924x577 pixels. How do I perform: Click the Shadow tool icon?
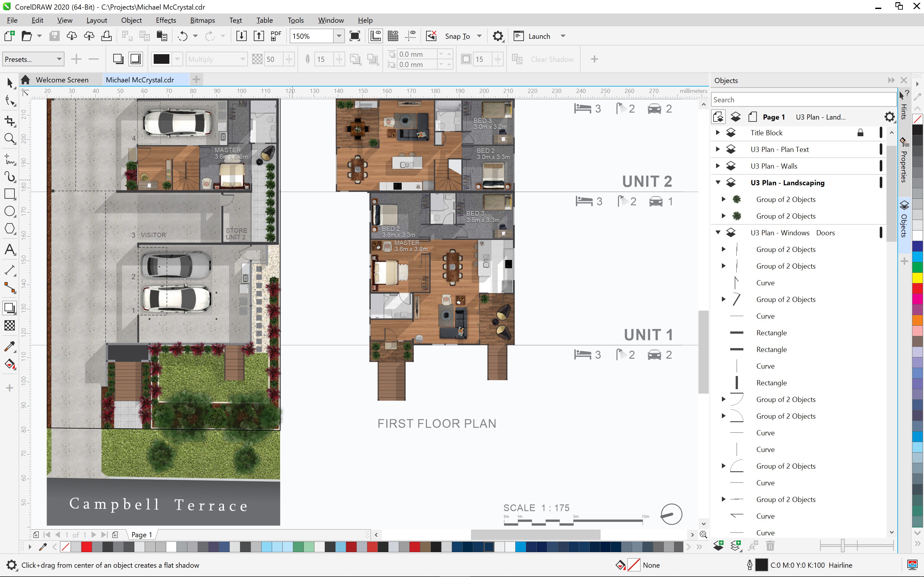10,308
